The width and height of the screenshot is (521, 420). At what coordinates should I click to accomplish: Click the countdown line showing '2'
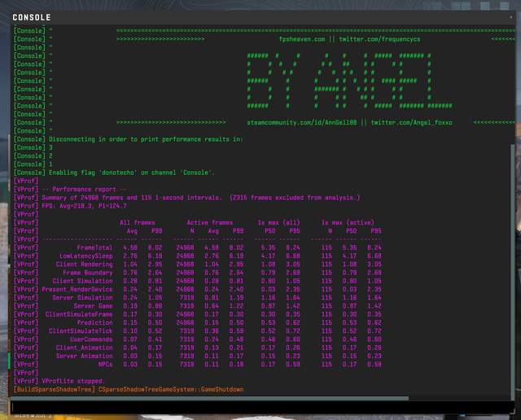50,155
